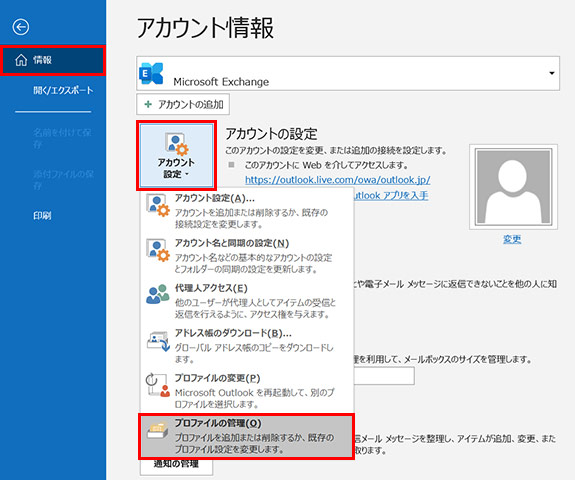Open the outlook.live.com/owa link
Screen dimensions: 575x490
337,180
